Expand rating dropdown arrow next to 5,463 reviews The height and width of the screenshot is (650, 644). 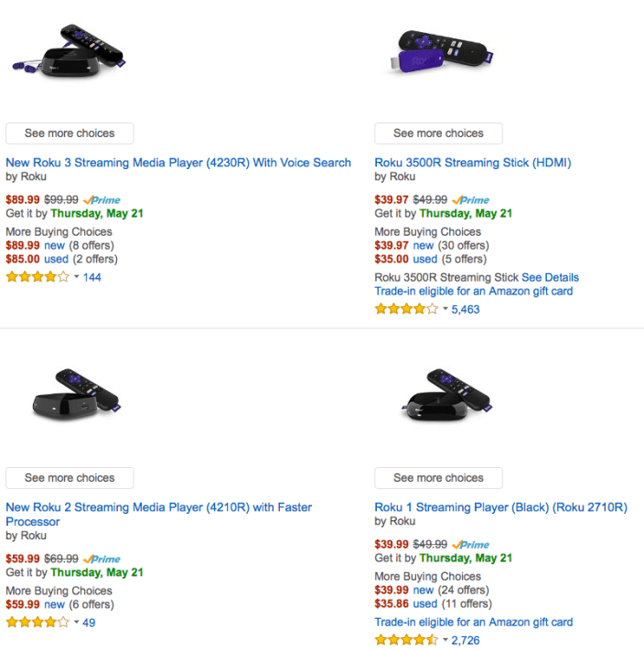pyautogui.click(x=445, y=309)
